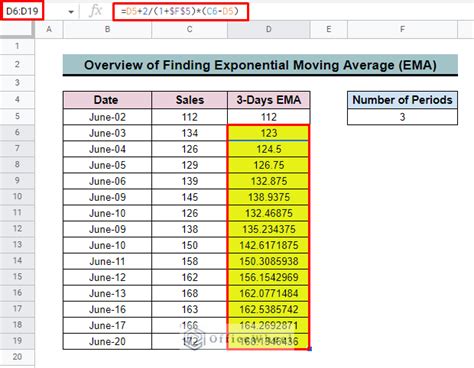This screenshot has width=474, height=368.
Task: Click the EMA cell 124.5
Action: (269, 149)
